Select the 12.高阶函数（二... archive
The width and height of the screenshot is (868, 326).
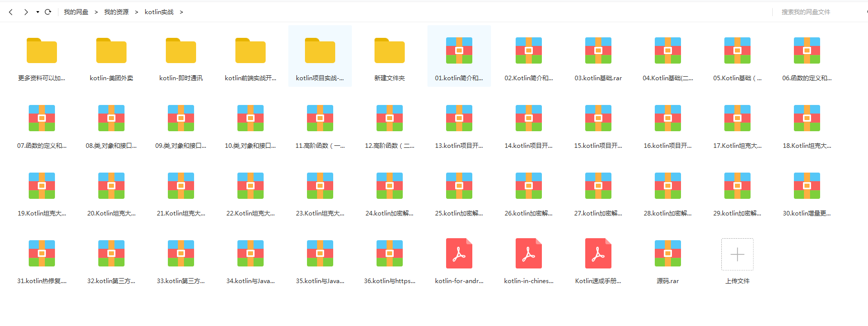point(390,118)
